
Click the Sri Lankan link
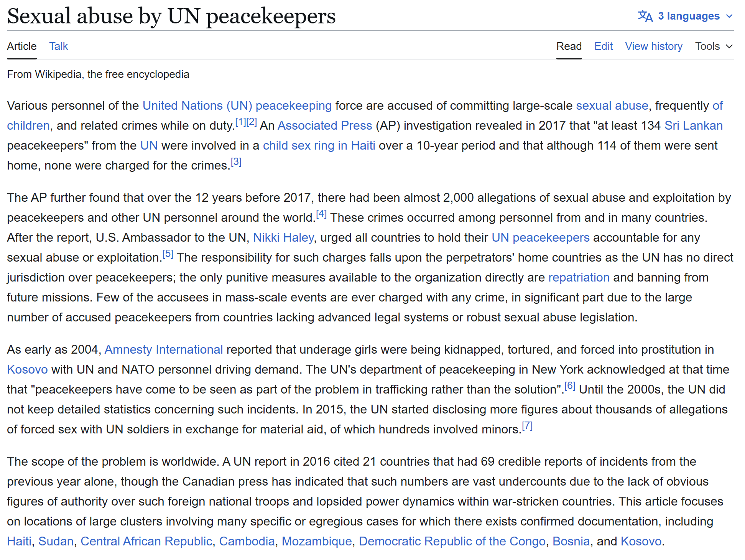[x=693, y=125]
